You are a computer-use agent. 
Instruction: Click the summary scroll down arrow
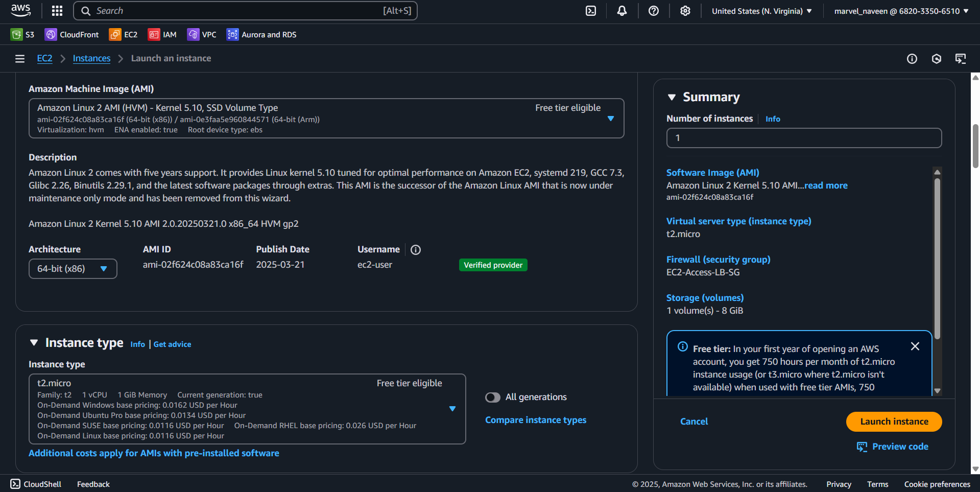(937, 391)
